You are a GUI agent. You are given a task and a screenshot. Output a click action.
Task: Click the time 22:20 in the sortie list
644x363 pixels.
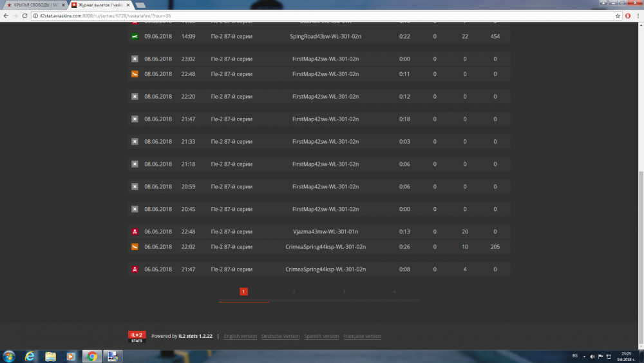point(188,96)
